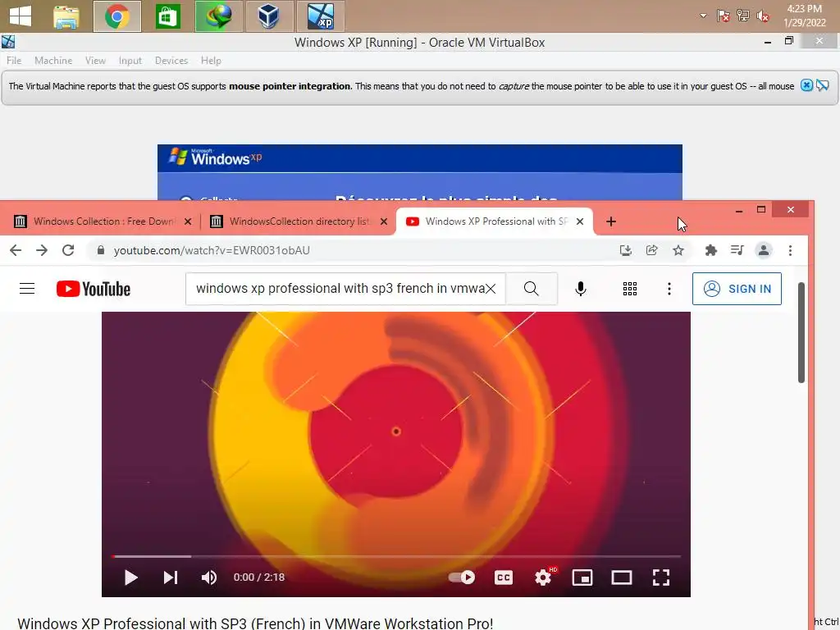
Task: Open a new Chrome tab
Action: click(610, 221)
